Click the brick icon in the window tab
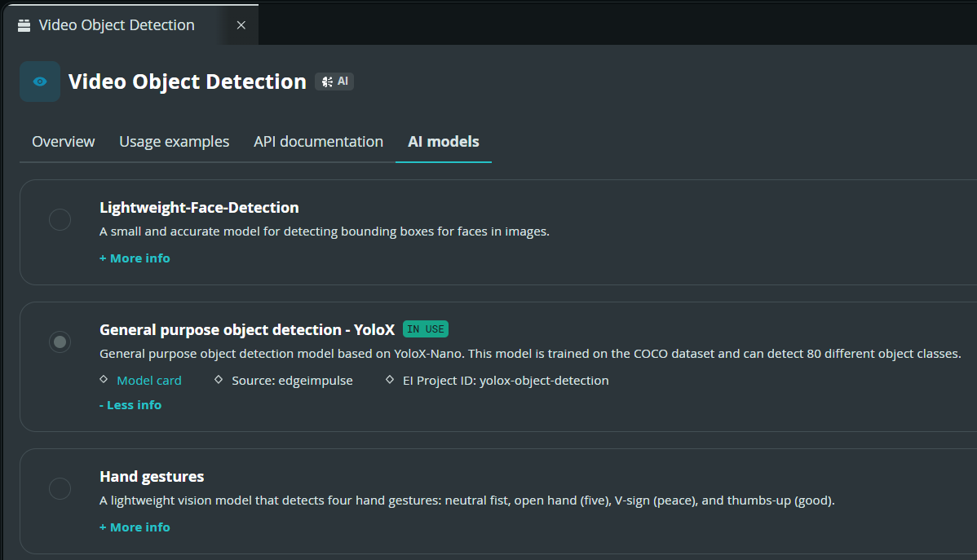 (x=24, y=25)
